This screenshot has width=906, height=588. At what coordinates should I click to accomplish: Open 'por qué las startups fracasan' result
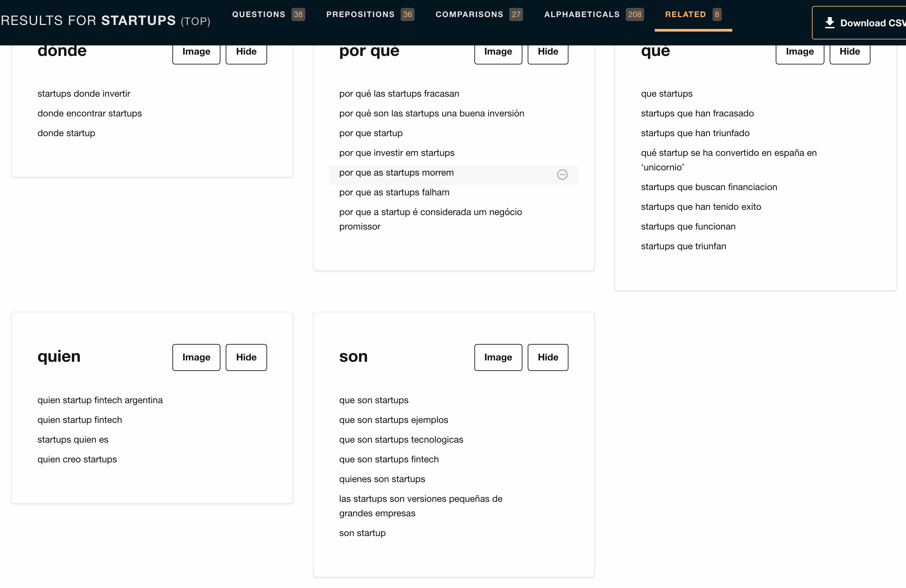point(399,94)
